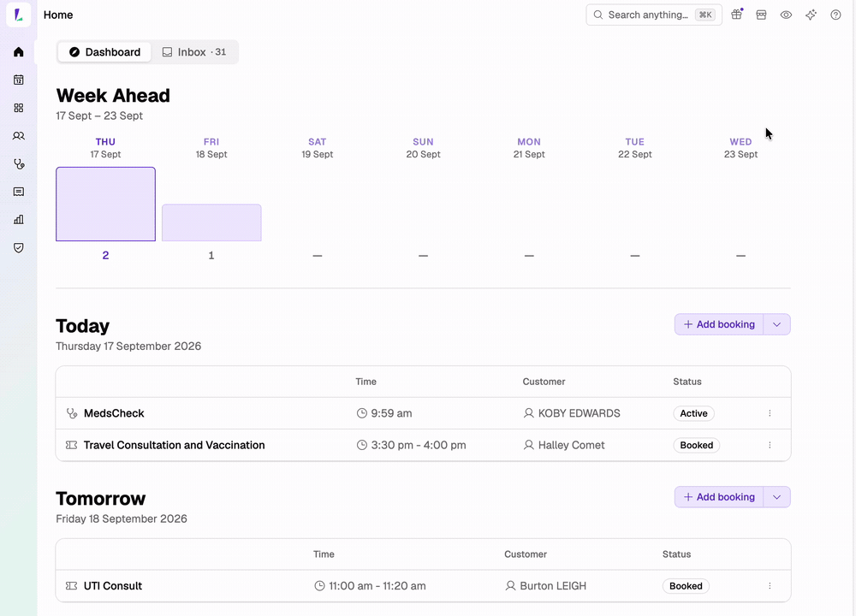Viewport: 856px width, 616px height.
Task: Select FRI 18 Sept day header
Action: [211, 148]
